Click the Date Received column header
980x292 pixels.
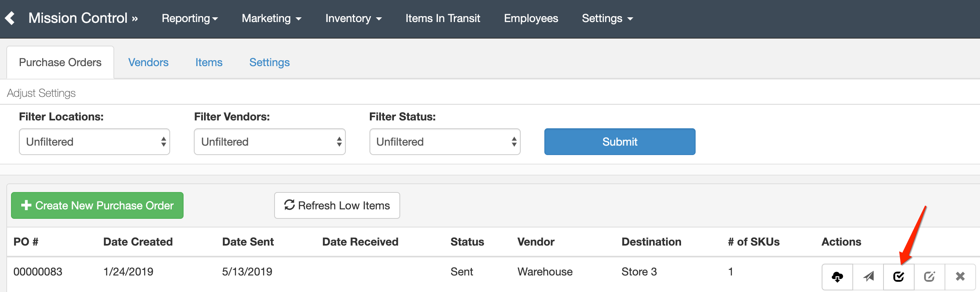click(360, 242)
